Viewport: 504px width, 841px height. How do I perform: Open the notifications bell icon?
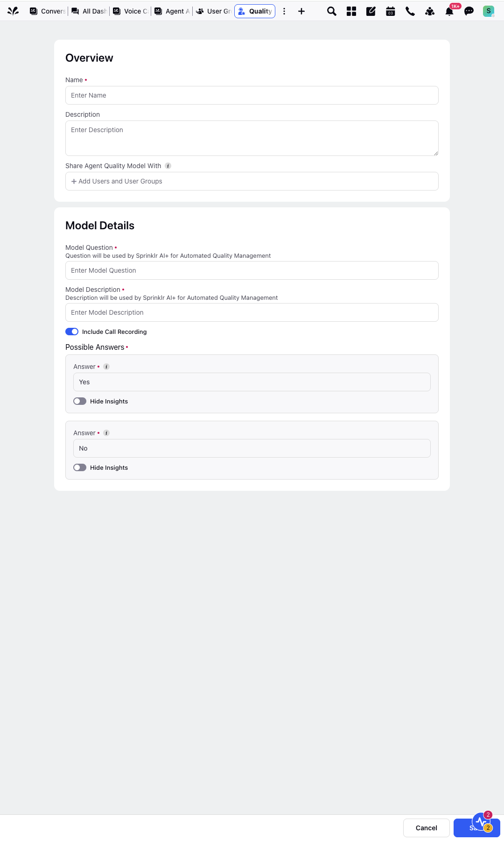tap(449, 11)
